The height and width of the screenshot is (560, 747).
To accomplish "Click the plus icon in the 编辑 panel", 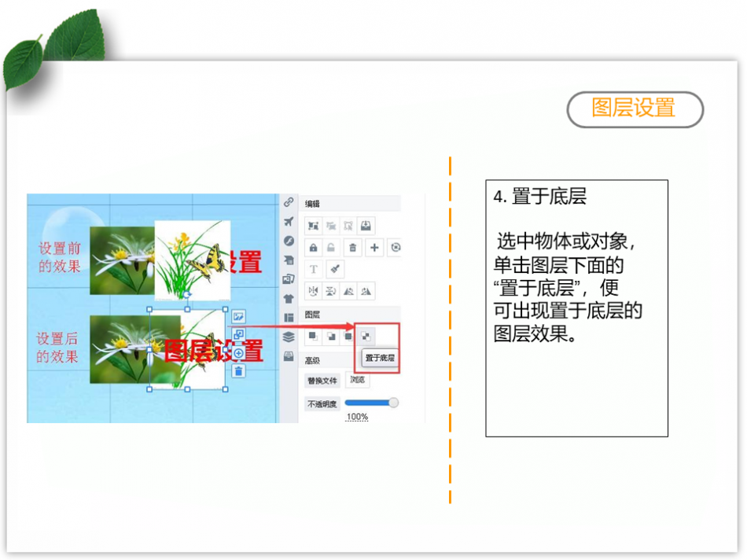I will [x=374, y=248].
